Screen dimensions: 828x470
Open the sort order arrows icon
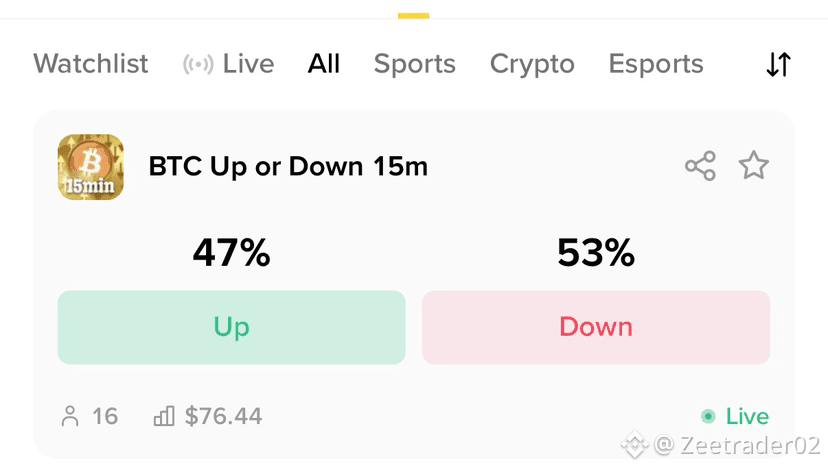(778, 64)
